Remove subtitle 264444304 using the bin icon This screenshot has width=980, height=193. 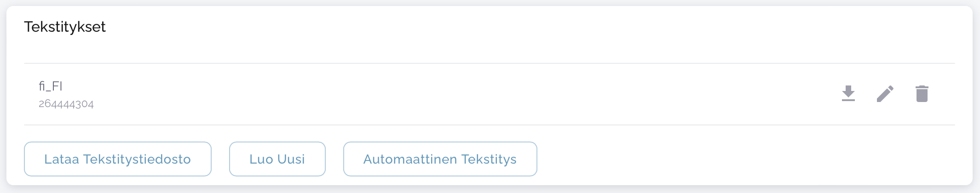pos(922,94)
